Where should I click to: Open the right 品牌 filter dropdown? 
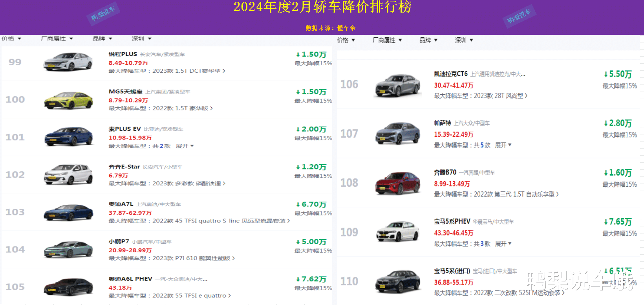[428, 40]
